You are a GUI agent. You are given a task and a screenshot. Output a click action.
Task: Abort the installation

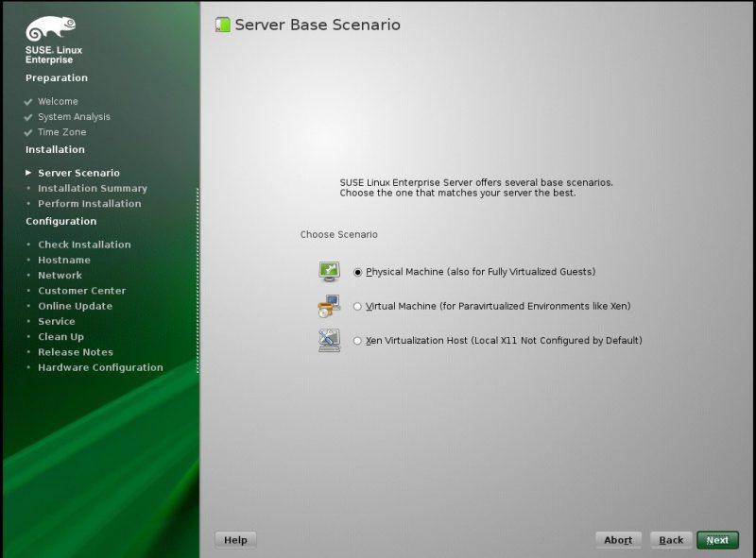(x=618, y=540)
